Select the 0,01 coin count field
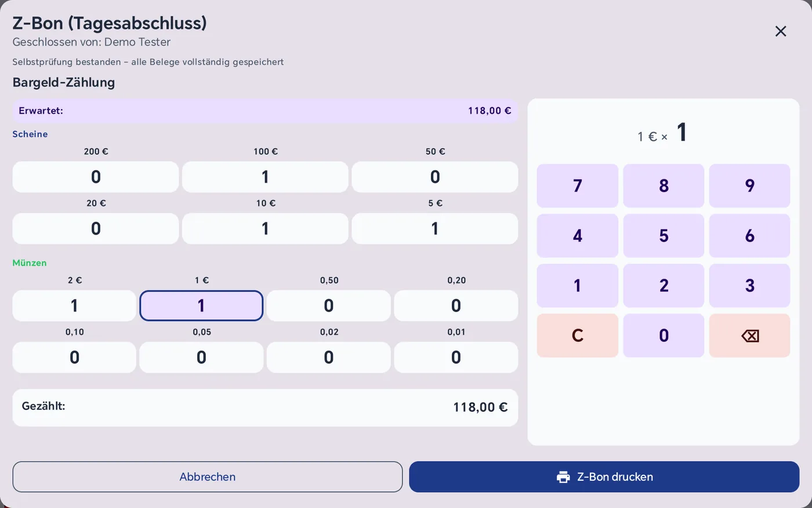 pos(456,358)
